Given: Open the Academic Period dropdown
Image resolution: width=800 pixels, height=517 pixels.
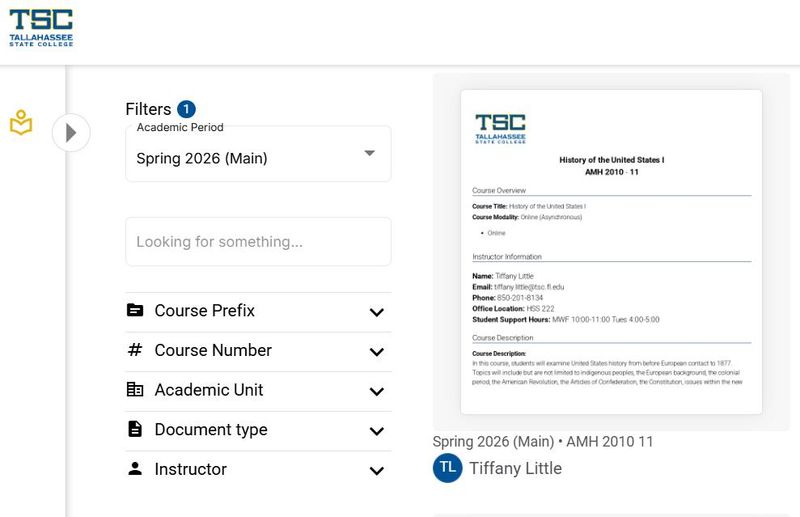Looking at the screenshot, I should point(258,154).
